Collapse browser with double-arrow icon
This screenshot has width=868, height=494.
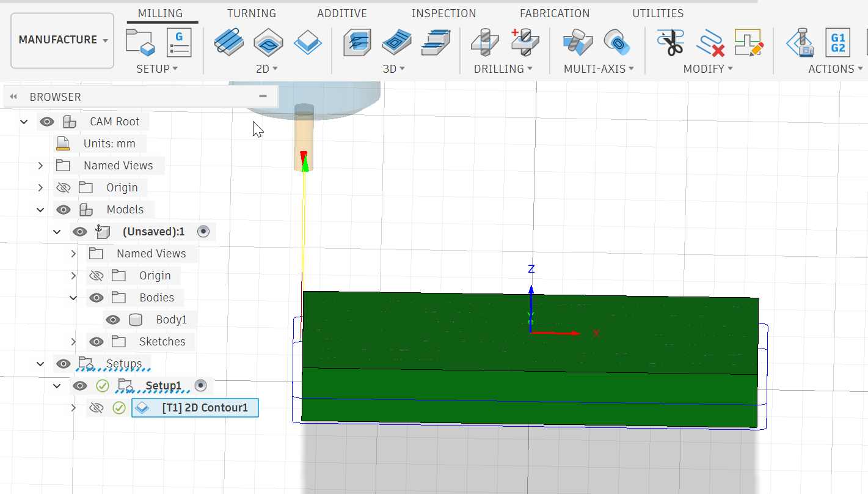pos(13,97)
